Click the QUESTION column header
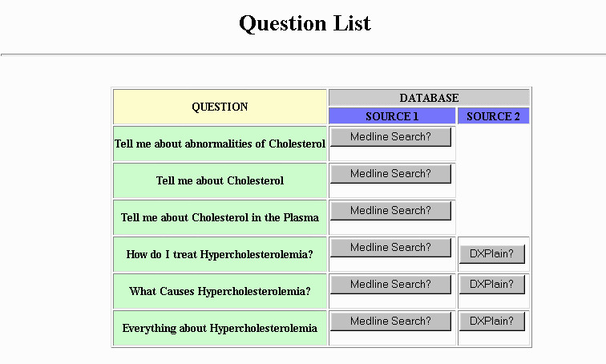The width and height of the screenshot is (606, 364). click(x=220, y=107)
